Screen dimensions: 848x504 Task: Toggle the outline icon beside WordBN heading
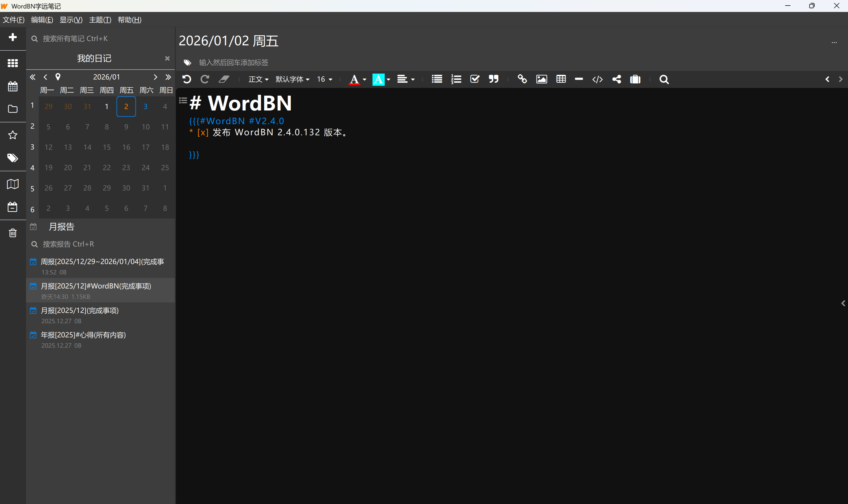(183, 100)
